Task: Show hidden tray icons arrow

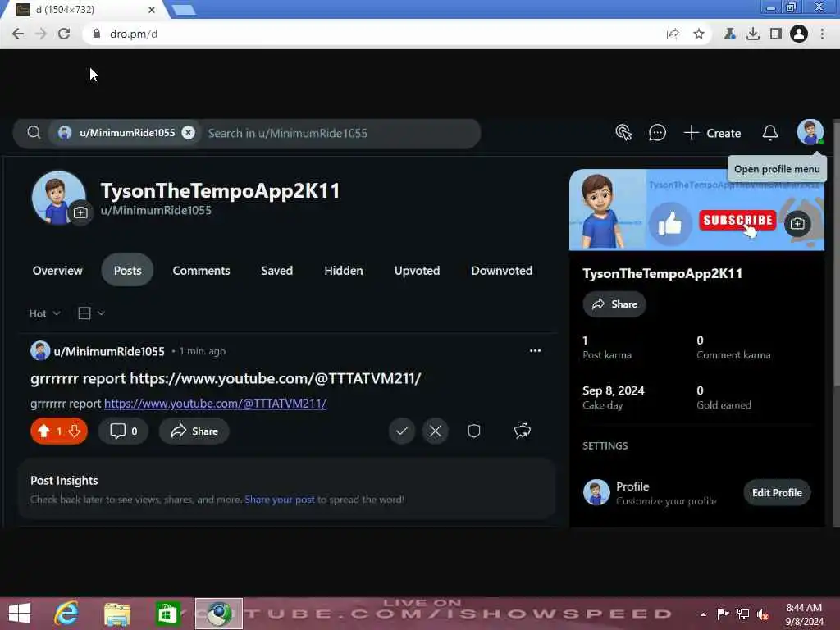Action: 703,614
